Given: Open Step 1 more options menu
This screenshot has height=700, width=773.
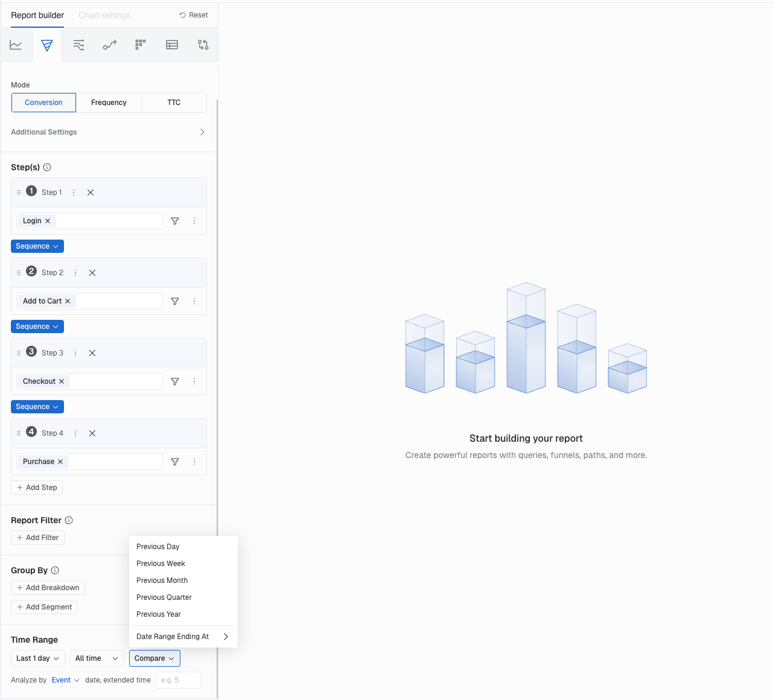Looking at the screenshot, I should [x=74, y=192].
